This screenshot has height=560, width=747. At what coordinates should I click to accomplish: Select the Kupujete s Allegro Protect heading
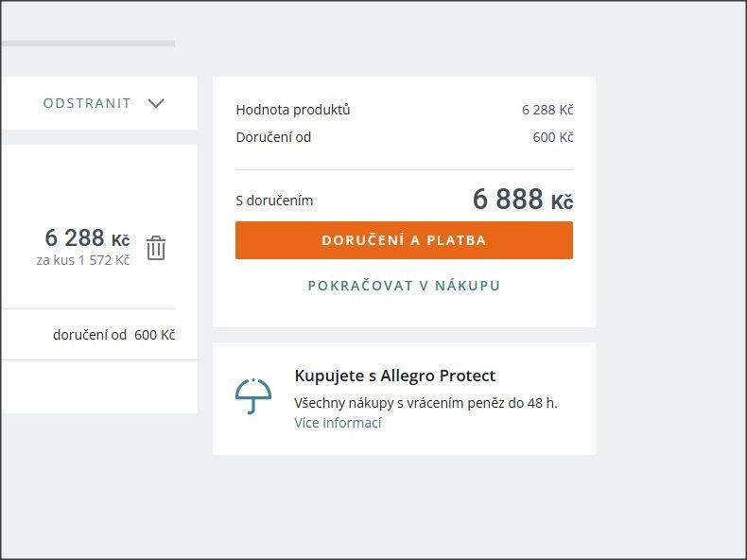[x=395, y=376]
